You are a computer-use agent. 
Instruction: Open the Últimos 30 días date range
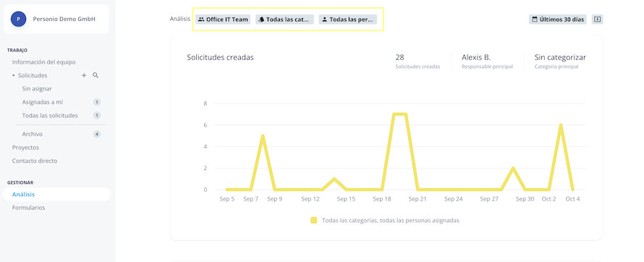pyautogui.click(x=558, y=20)
